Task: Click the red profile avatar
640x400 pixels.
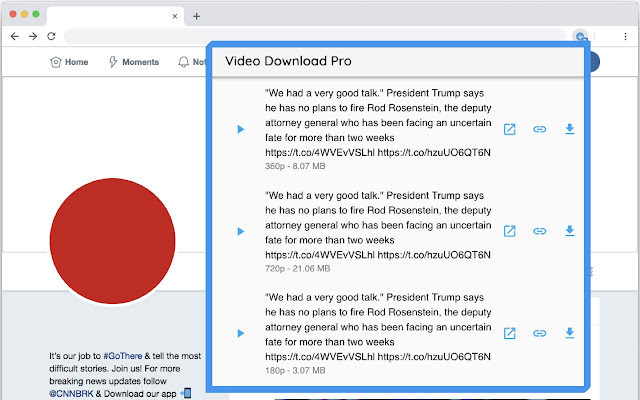Action: 112,241
